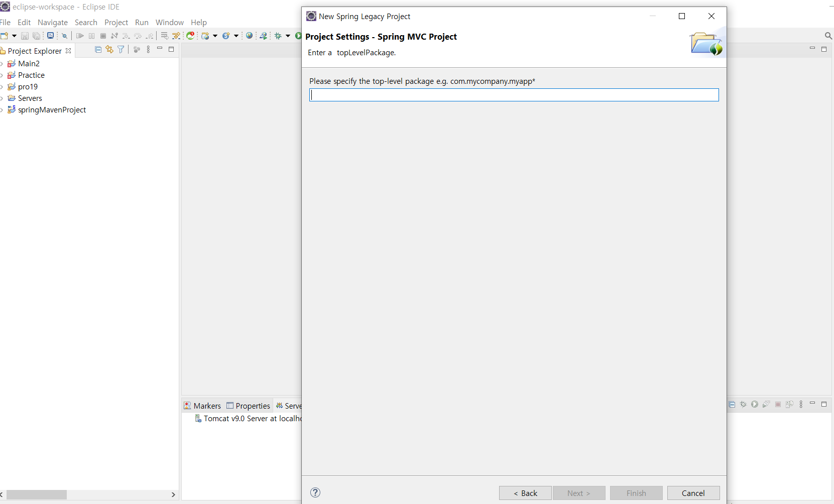Close the Project Explorer tab

(x=68, y=51)
